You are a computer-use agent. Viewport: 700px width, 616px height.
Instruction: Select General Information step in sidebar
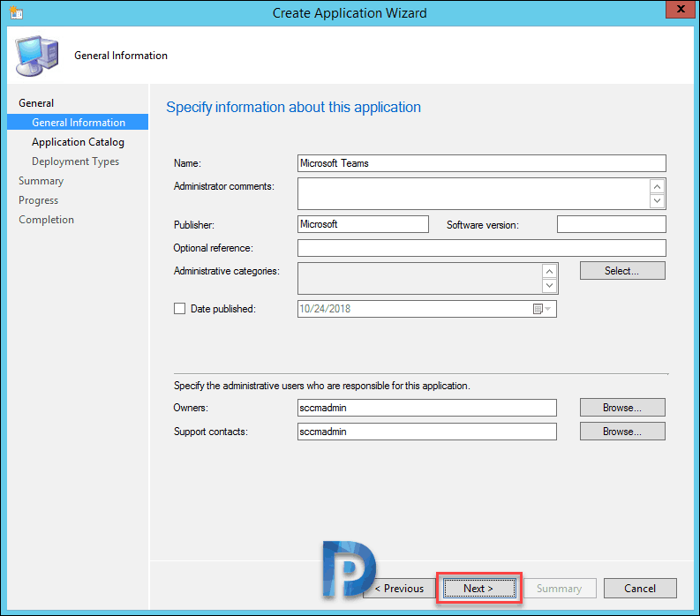pyautogui.click(x=78, y=123)
